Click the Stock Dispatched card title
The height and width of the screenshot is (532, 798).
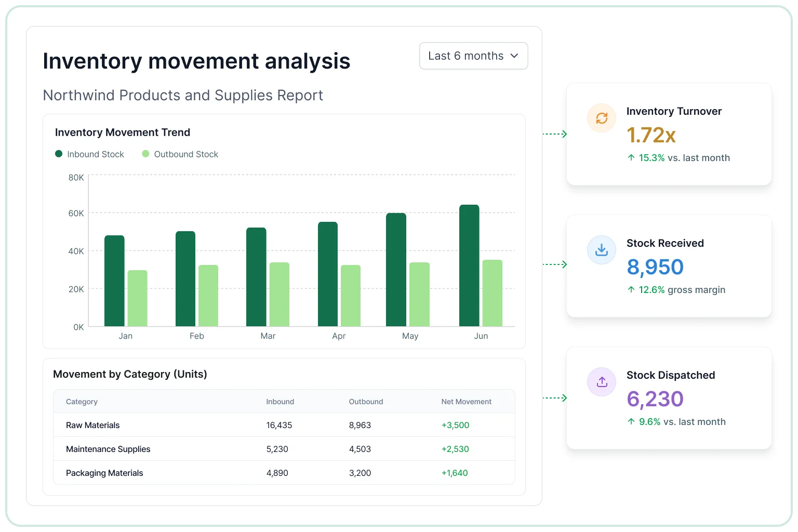[x=671, y=375]
